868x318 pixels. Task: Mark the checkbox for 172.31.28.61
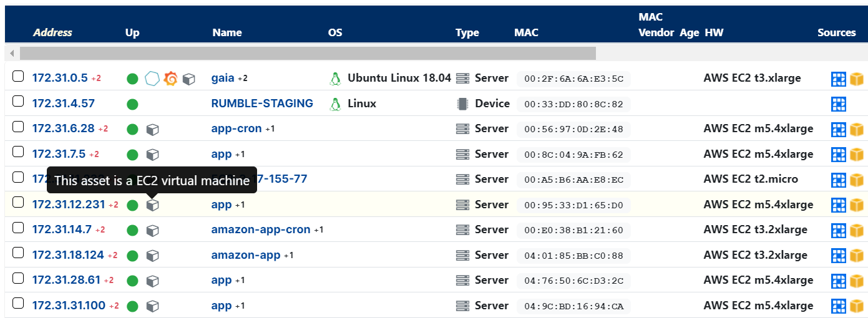click(19, 279)
